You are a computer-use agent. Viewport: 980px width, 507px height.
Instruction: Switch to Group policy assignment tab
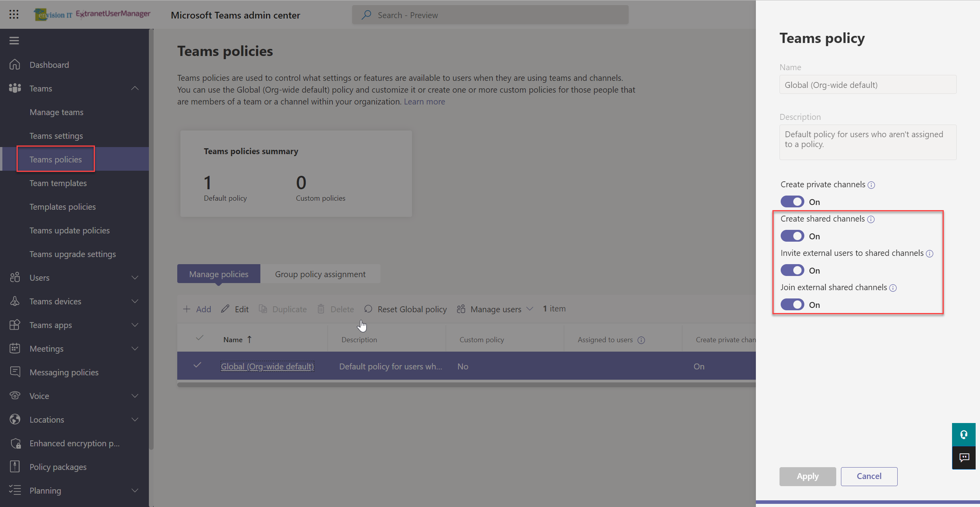tap(320, 274)
